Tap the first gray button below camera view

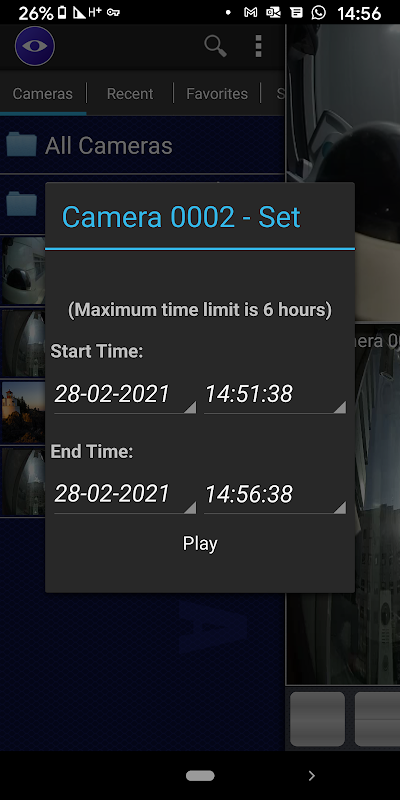click(317, 719)
